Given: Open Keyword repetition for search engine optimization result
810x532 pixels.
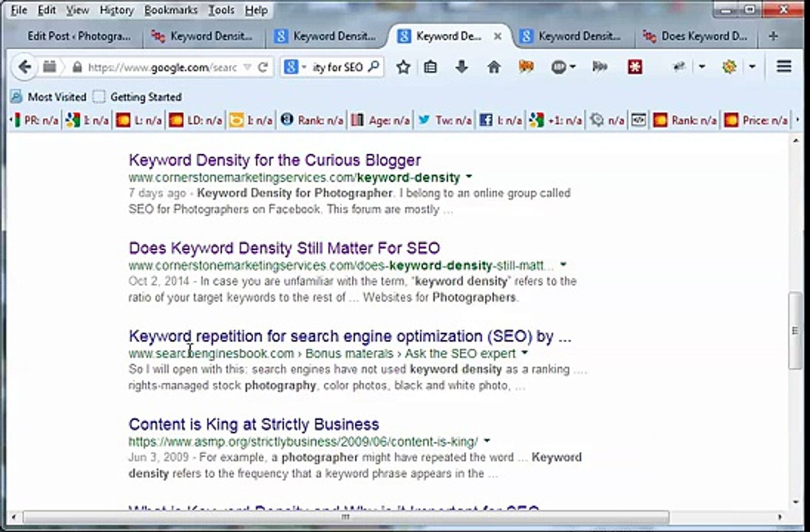Looking at the screenshot, I should [x=350, y=336].
